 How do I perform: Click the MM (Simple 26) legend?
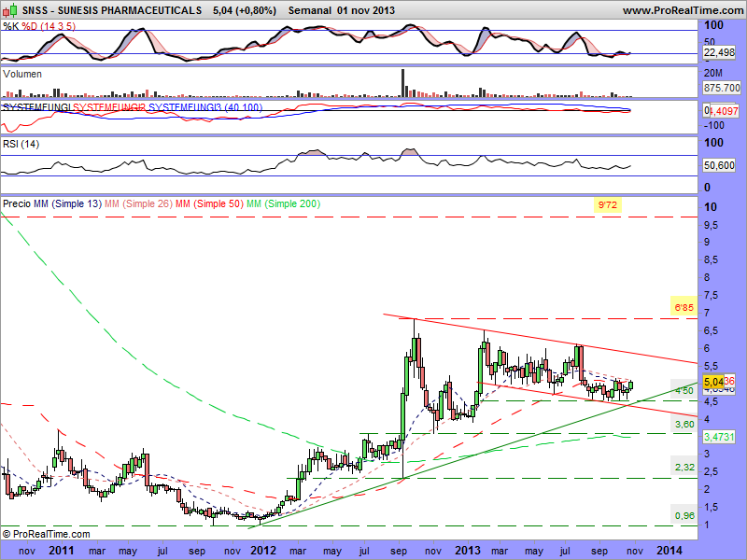pos(138,203)
